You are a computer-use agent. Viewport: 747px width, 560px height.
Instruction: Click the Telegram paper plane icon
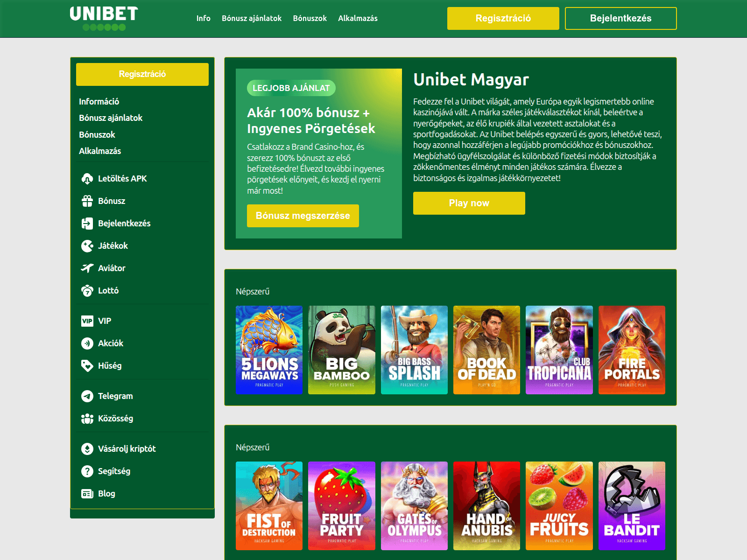87,396
